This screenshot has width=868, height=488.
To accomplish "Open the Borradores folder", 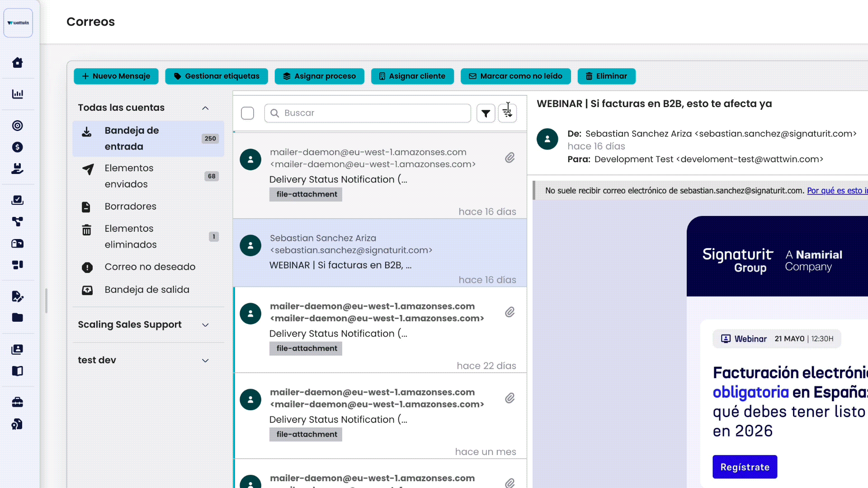I will [148, 206].
